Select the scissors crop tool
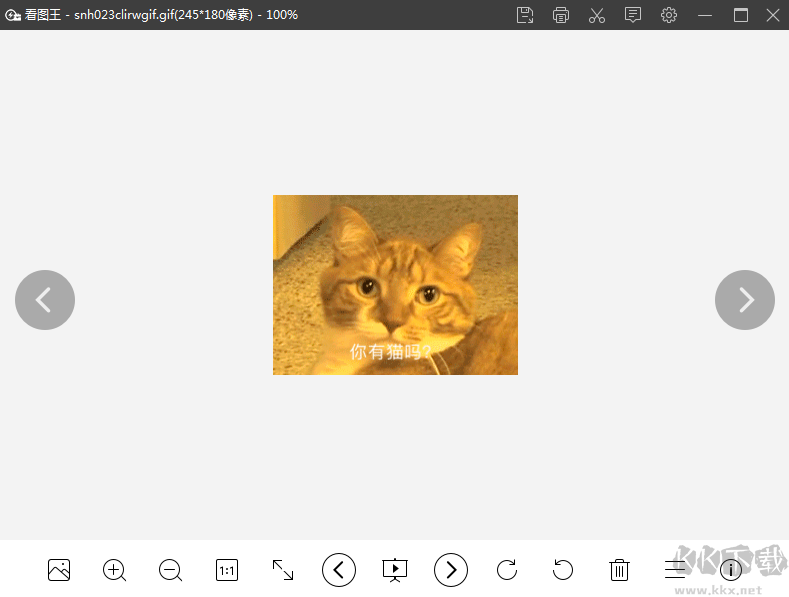The width and height of the screenshot is (789, 597). tap(597, 15)
